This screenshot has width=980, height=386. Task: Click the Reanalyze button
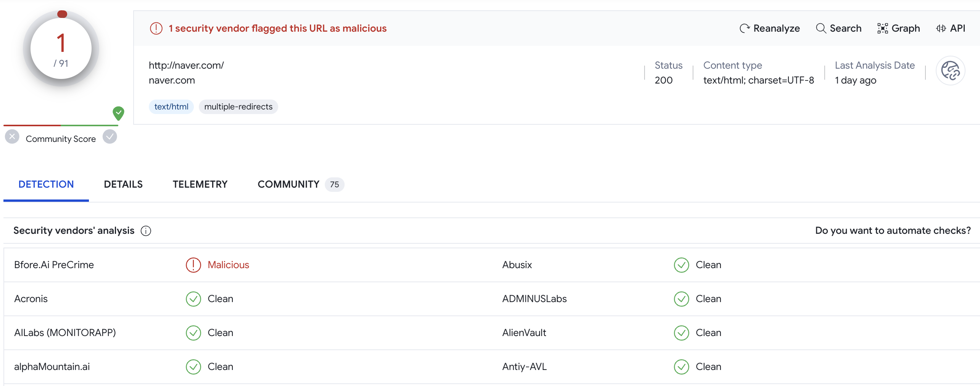769,28
